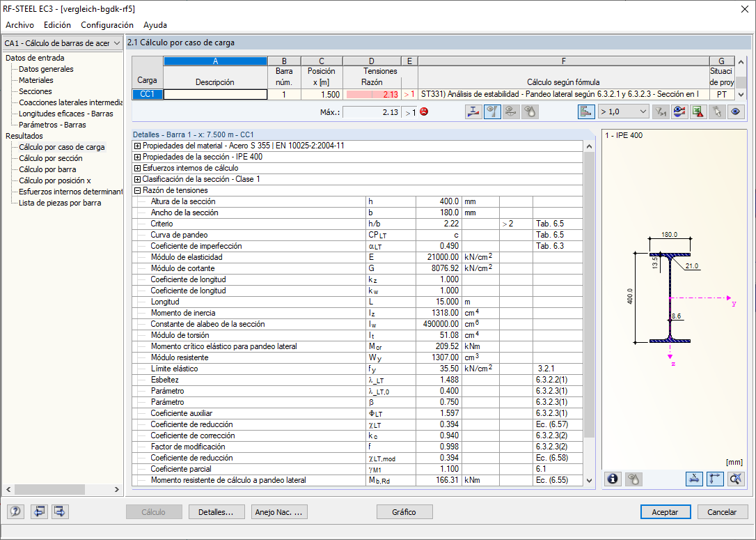Click the ratio cell showing 2.13 for CC1

[372, 95]
